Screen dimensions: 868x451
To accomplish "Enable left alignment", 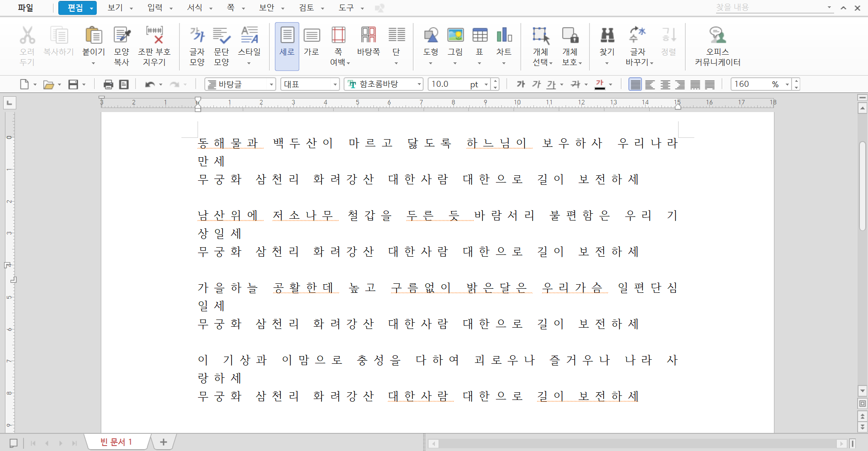I will click(x=650, y=84).
